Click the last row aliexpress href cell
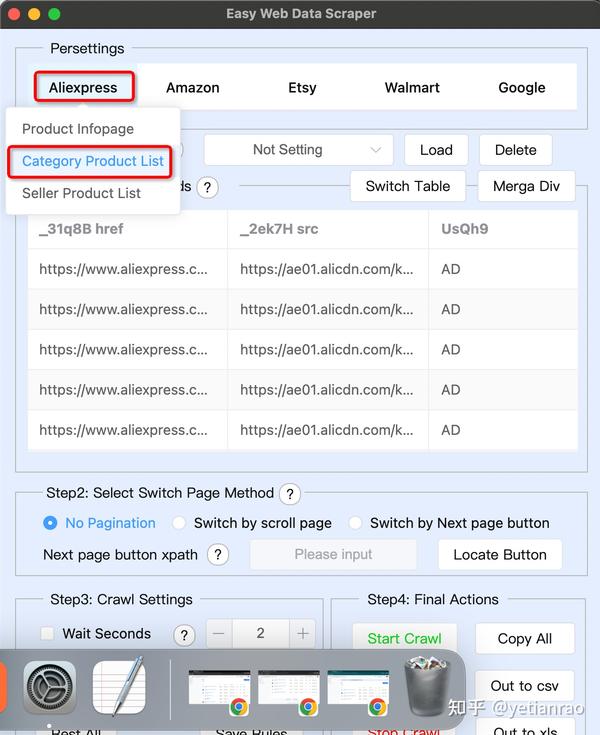 128,430
